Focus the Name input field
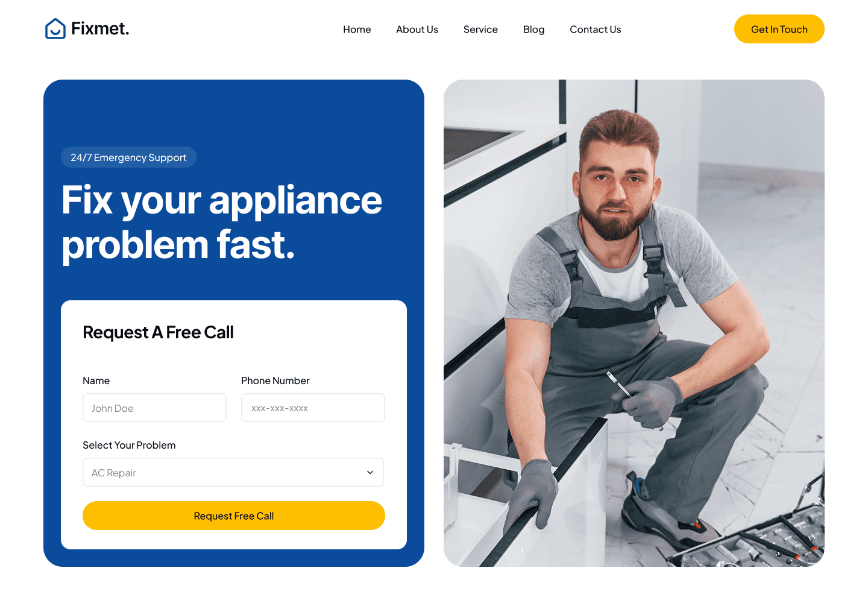868x603 pixels. 154,408
